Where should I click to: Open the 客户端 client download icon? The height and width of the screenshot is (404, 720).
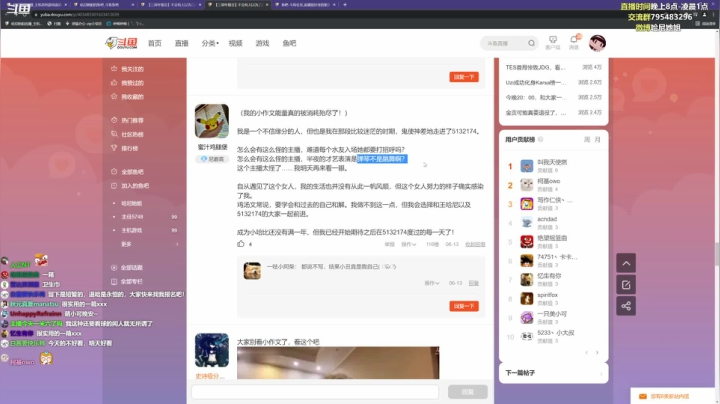pyautogui.click(x=553, y=42)
